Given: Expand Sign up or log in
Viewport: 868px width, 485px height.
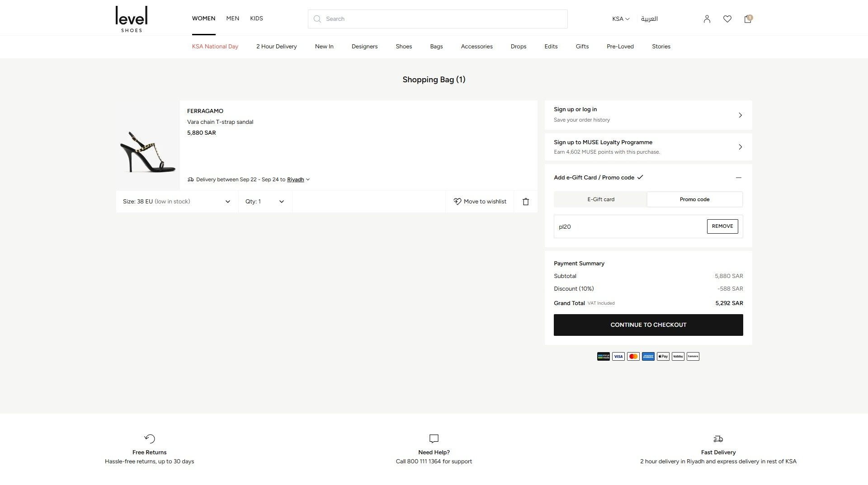Looking at the screenshot, I should click(648, 115).
